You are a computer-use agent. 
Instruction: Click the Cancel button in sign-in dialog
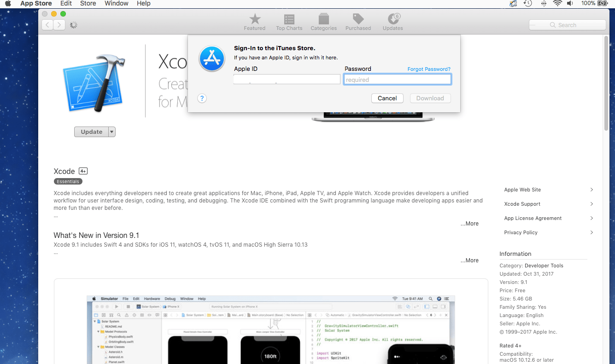click(x=387, y=98)
